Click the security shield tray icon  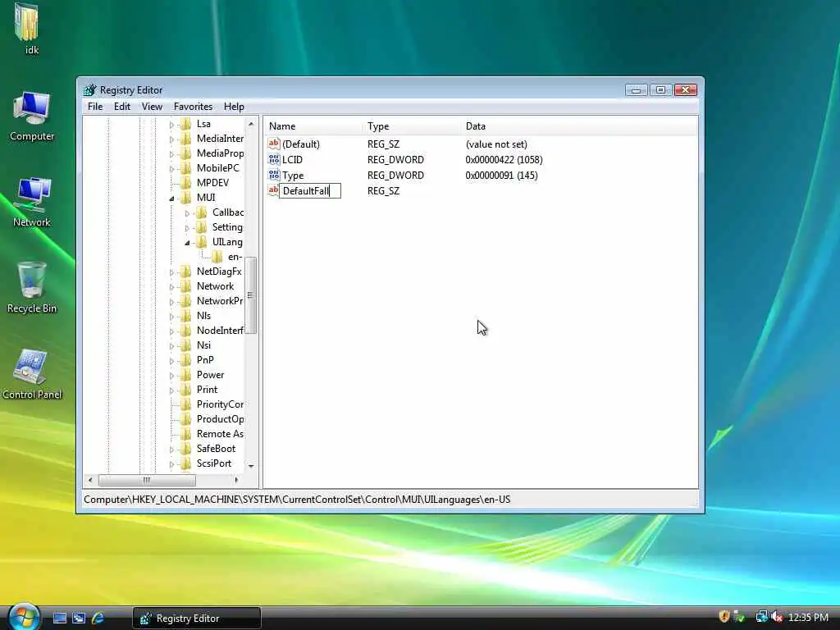(724, 617)
